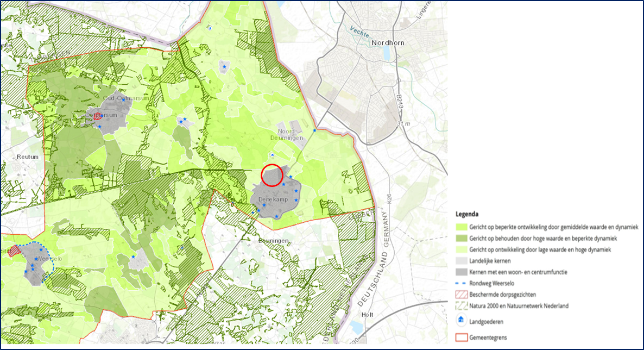The image size is (644, 350).
Task: Click the blue star on the border northeast of Noord Deurningen
Action: click(x=314, y=130)
